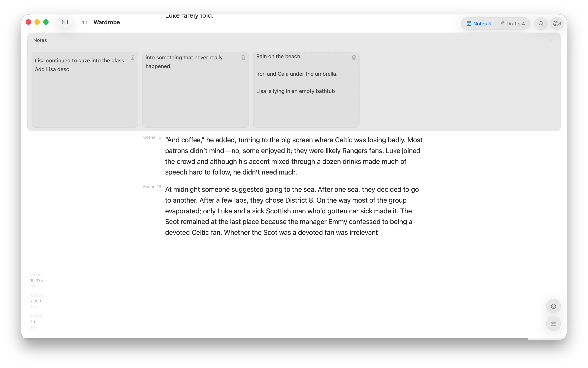Open the sliders settings icon
Image resolution: width=588 pixels, height=368 pixels.
[x=553, y=324]
